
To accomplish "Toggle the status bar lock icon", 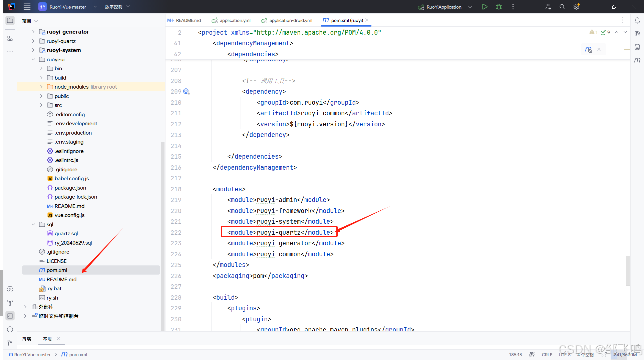I will coord(604,355).
